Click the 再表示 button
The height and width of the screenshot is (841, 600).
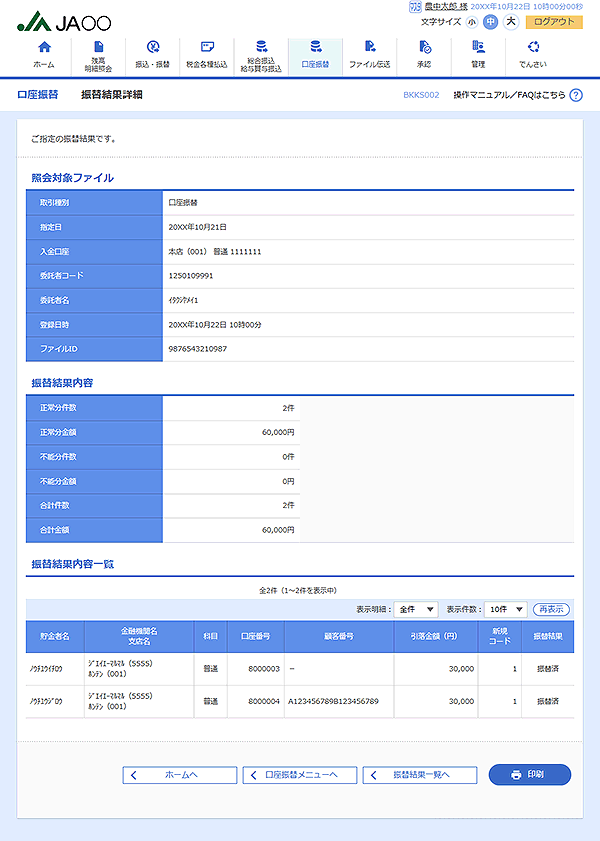[551, 609]
